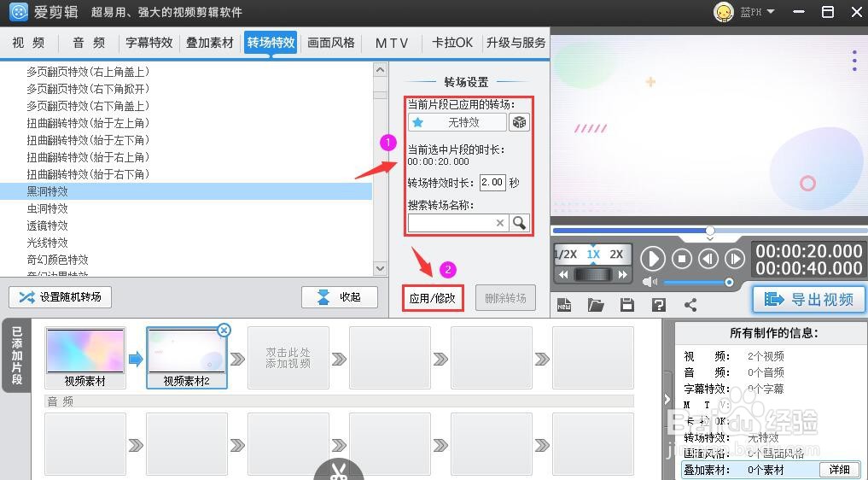This screenshot has width=868, height=480.
Task: Select the 视频素材 clip thumbnail
Action: pos(84,358)
